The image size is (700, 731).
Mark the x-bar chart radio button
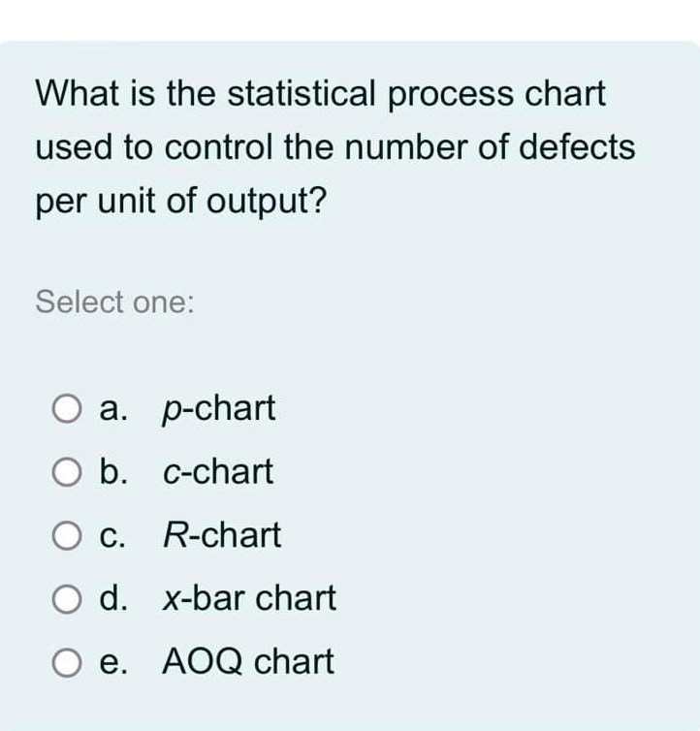point(67,598)
